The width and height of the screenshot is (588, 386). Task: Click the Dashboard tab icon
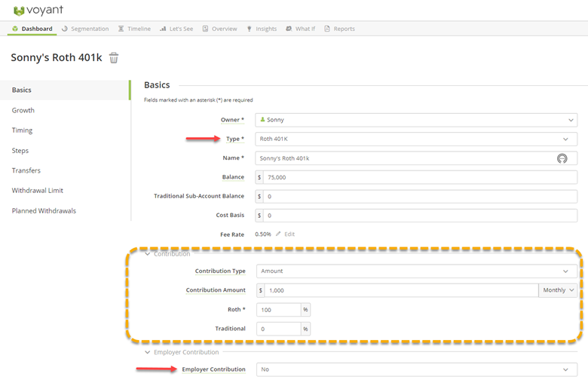click(x=15, y=29)
